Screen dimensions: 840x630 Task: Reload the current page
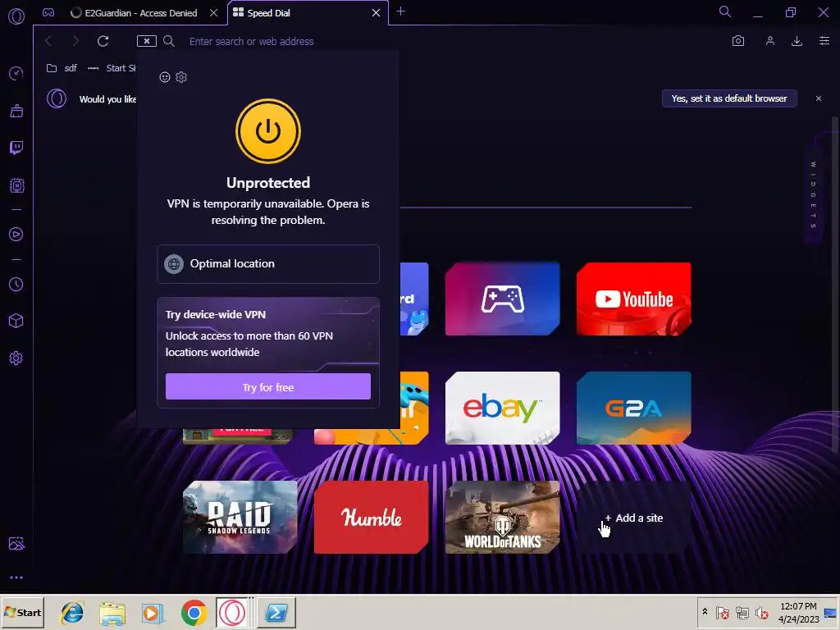click(x=103, y=41)
